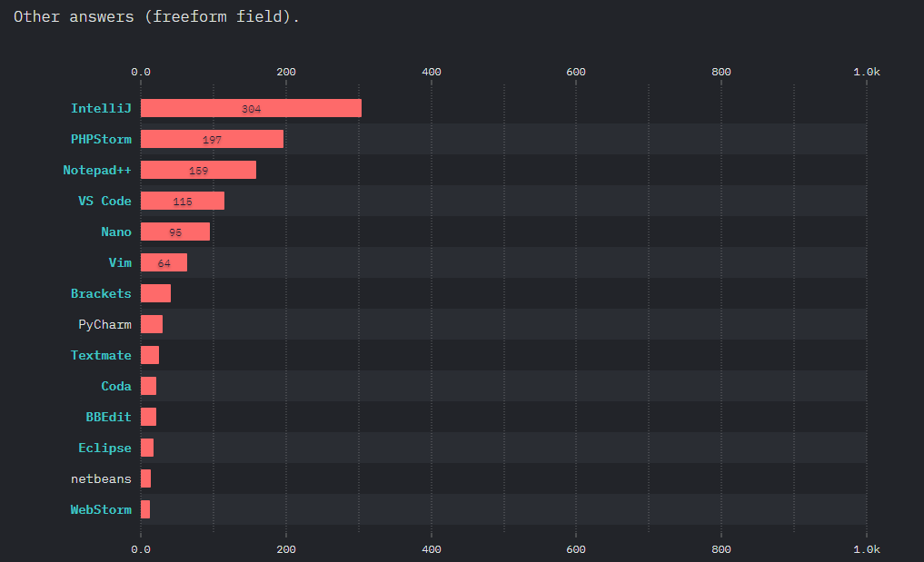Screen dimensions: 924x562
Task: Click the 1.0k tick on the upper axis
Action: click(x=867, y=72)
